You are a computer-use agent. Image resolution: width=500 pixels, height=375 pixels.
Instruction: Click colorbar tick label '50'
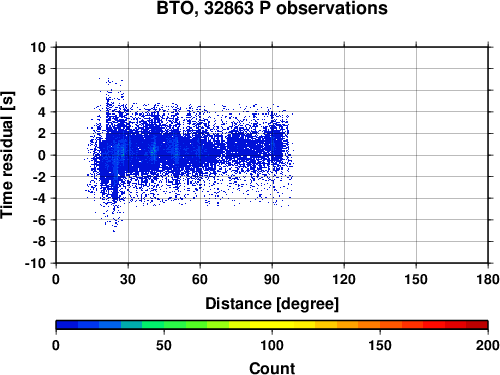pyautogui.click(x=164, y=345)
